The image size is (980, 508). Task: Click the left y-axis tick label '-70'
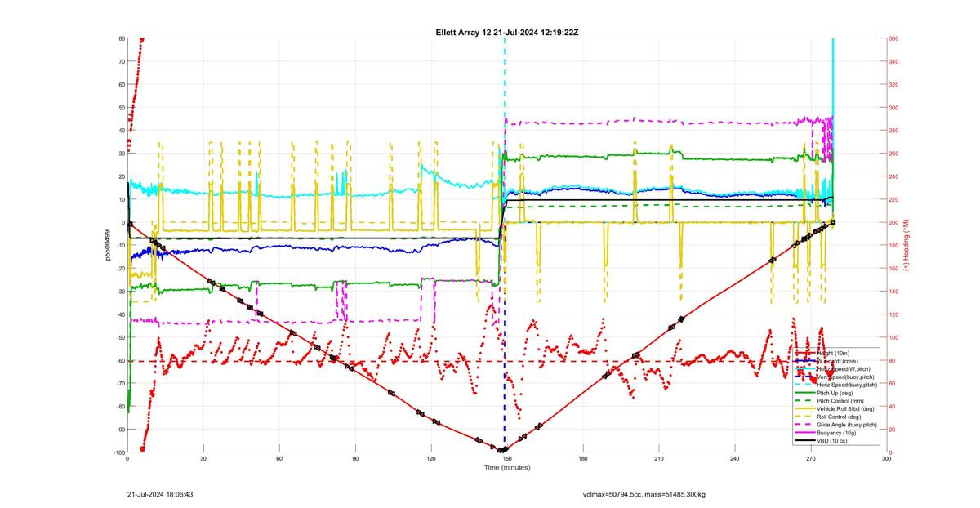tap(119, 384)
